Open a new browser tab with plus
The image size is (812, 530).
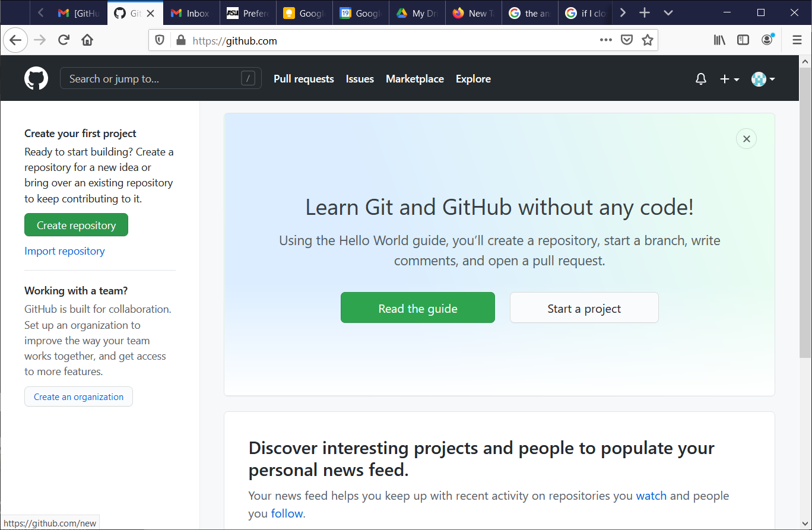[645, 13]
